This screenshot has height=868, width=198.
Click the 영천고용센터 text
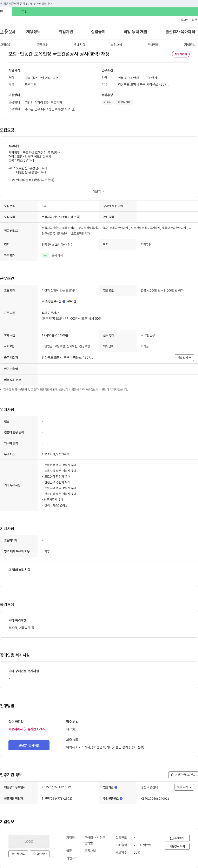tap(149, 787)
